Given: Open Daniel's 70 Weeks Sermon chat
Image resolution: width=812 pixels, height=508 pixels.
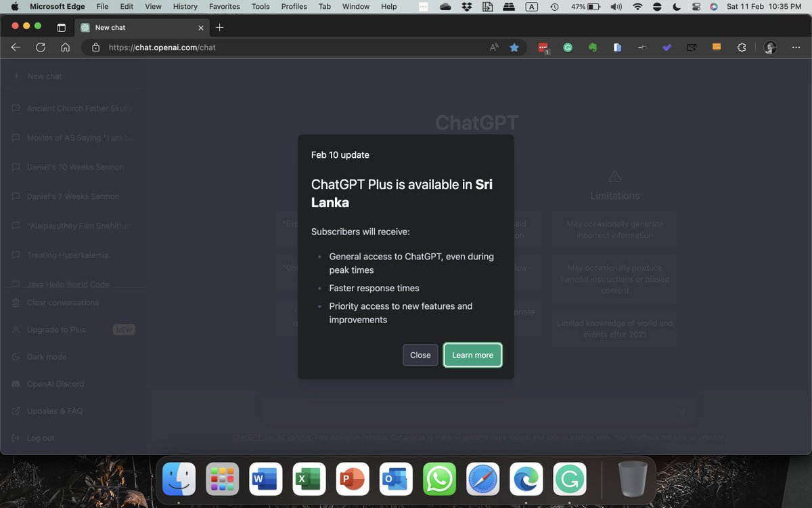Looking at the screenshot, I should point(73,167).
